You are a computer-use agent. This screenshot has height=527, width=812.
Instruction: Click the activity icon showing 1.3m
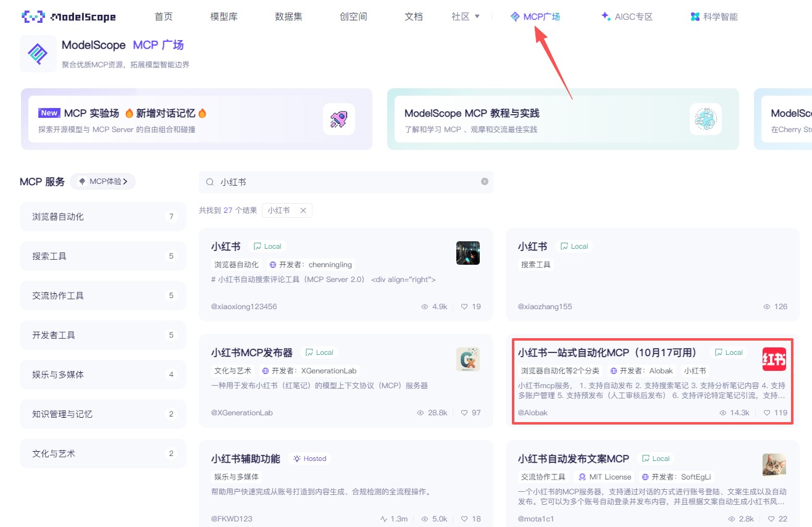click(x=384, y=519)
